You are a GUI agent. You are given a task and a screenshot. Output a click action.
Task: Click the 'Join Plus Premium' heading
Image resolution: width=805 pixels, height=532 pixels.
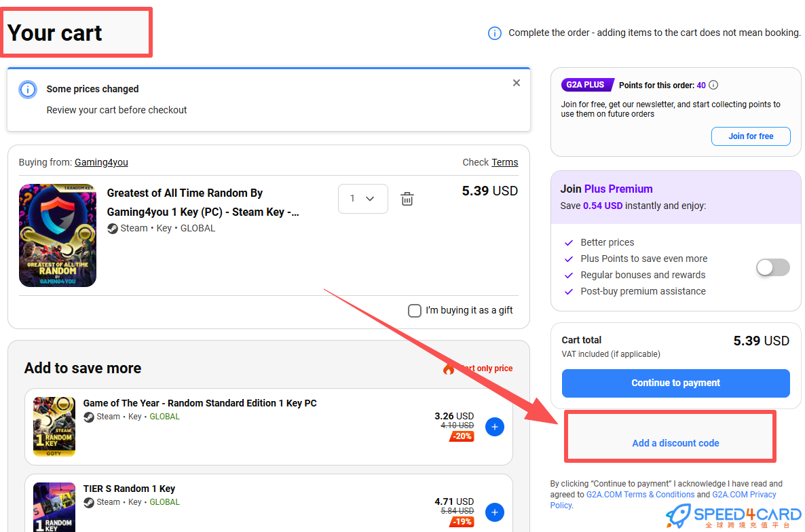pyautogui.click(x=606, y=189)
